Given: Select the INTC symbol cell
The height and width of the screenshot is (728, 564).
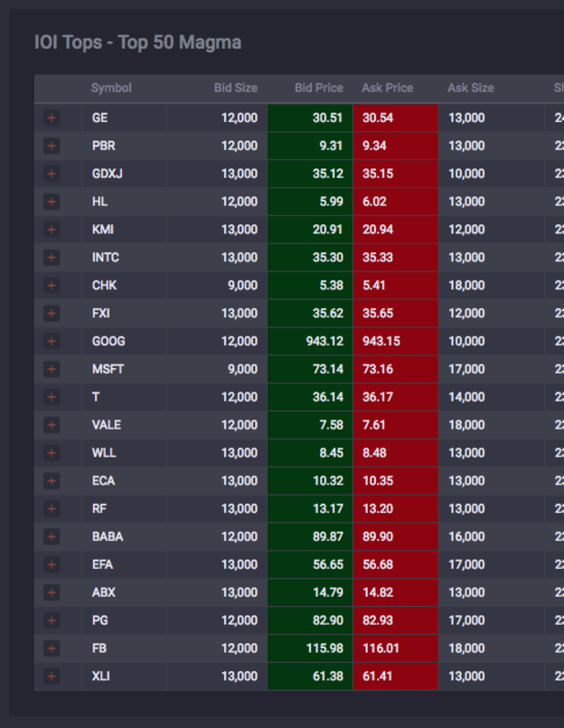Looking at the screenshot, I should click(x=124, y=257).
